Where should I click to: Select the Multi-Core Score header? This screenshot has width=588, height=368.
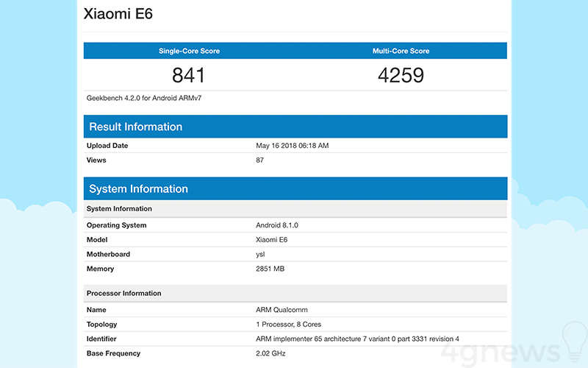click(401, 51)
